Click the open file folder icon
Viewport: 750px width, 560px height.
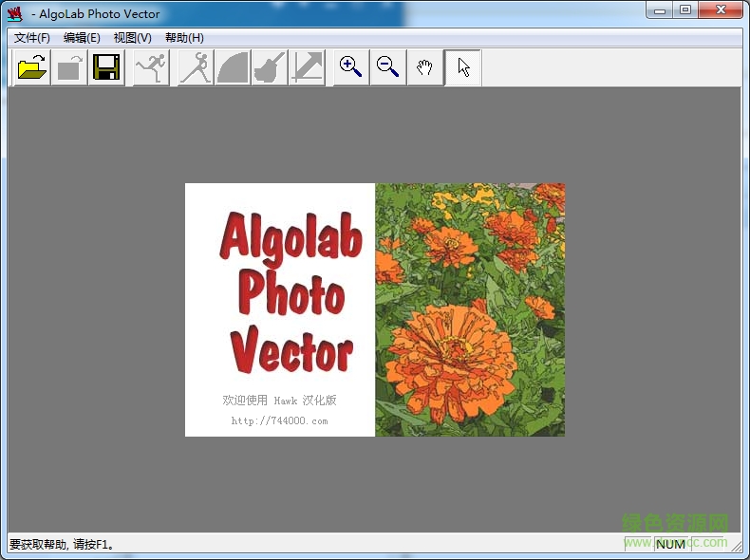tap(32, 68)
